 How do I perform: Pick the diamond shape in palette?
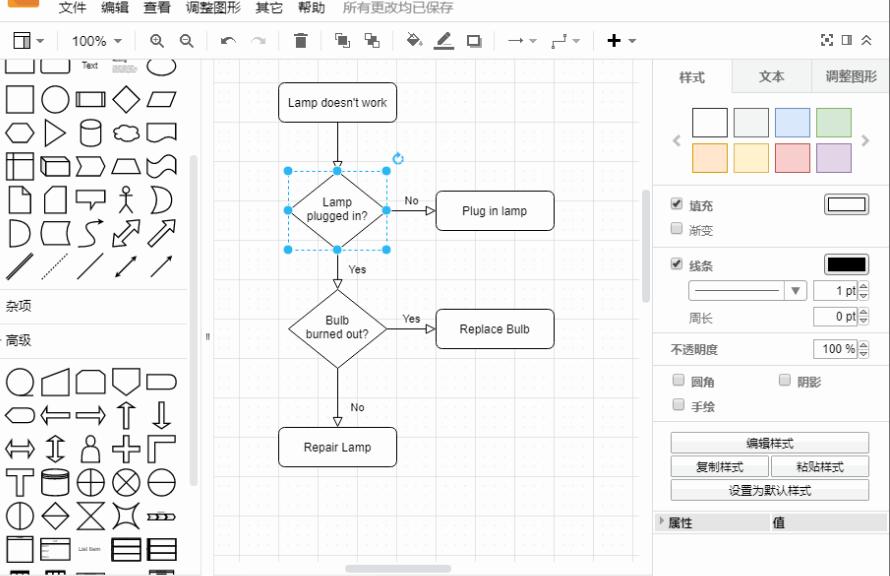pyautogui.click(x=126, y=99)
